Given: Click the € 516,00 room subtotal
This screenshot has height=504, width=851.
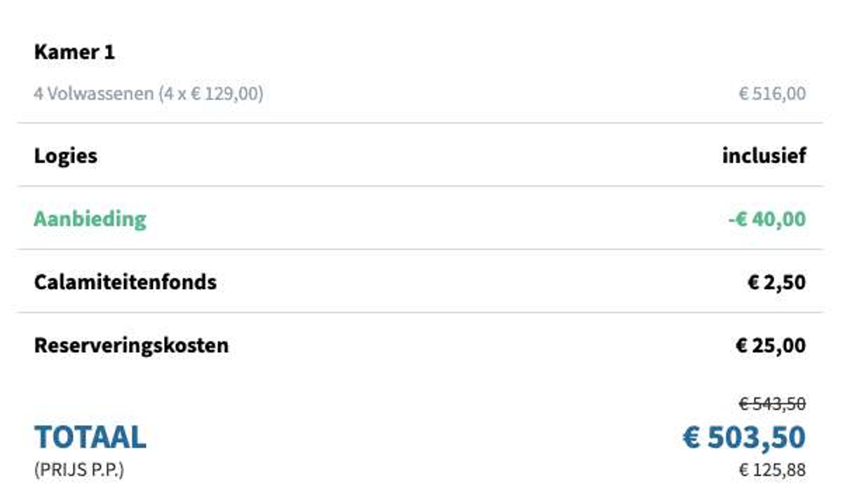Looking at the screenshot, I should 772,93.
